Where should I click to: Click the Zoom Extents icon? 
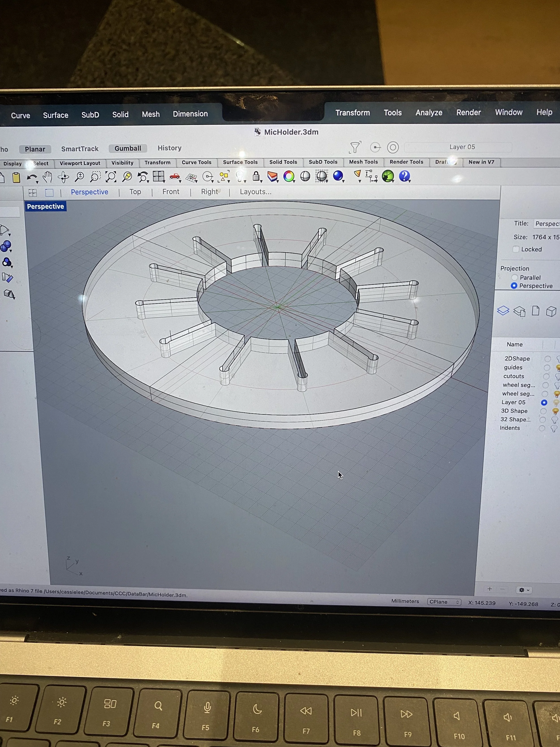(x=111, y=177)
